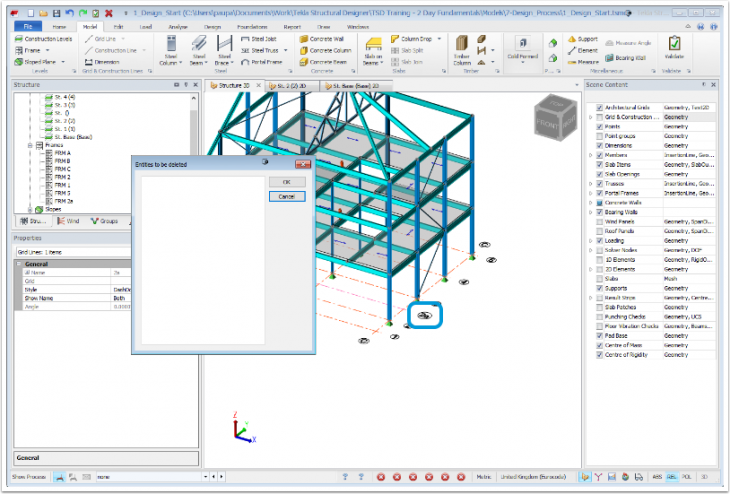Click Cancel in Entities to be deleted dialog
This screenshot has height=494, width=730.
287,196
